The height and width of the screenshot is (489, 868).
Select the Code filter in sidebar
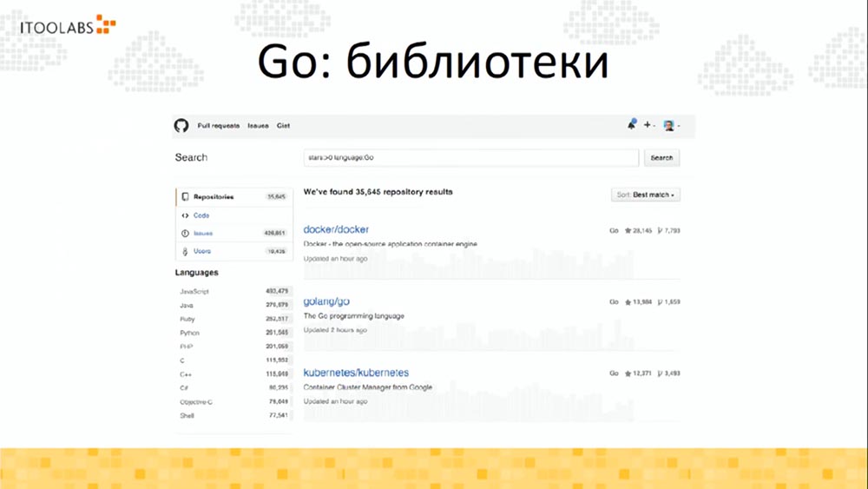[x=234, y=215]
